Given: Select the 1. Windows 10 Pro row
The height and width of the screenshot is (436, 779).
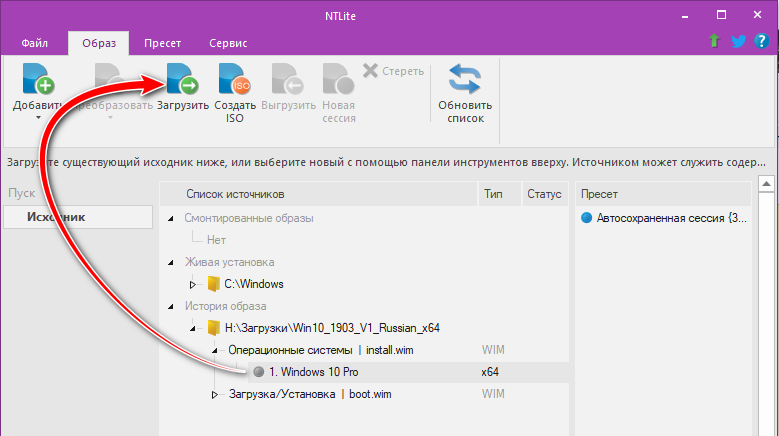Looking at the screenshot, I should pos(407,372).
